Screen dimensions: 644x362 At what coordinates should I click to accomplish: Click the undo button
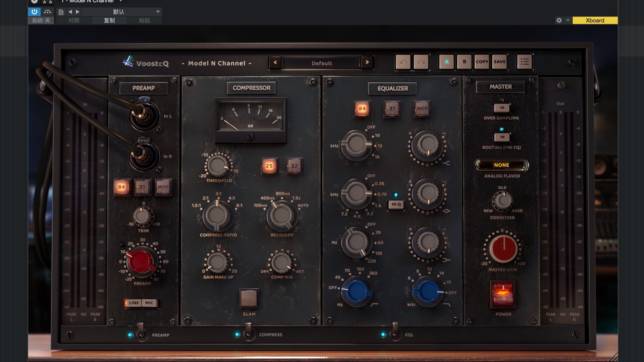[403, 62]
